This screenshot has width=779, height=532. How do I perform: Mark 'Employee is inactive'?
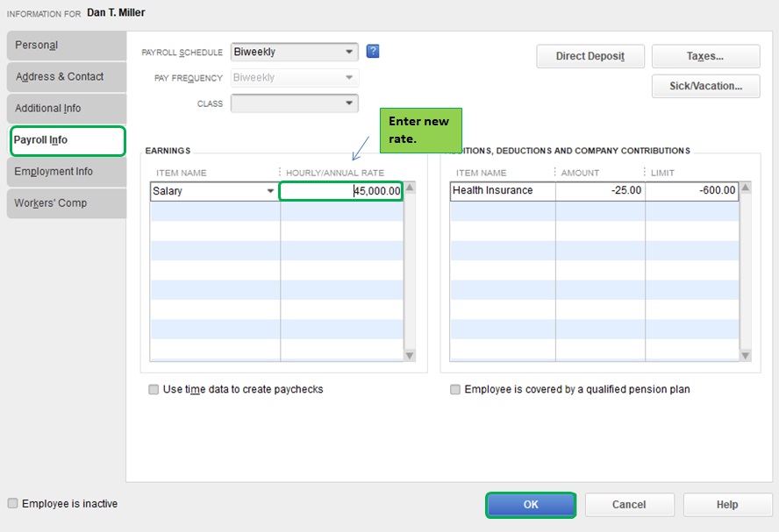coord(12,503)
